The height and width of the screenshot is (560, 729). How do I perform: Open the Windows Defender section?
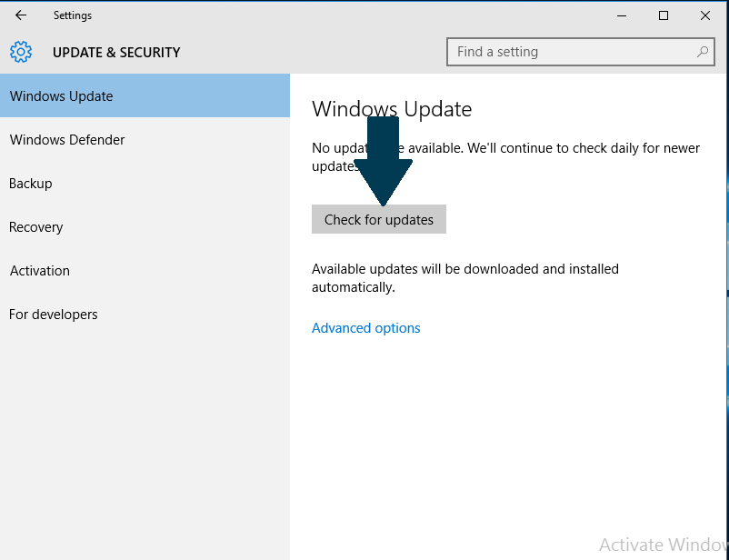(x=145, y=139)
